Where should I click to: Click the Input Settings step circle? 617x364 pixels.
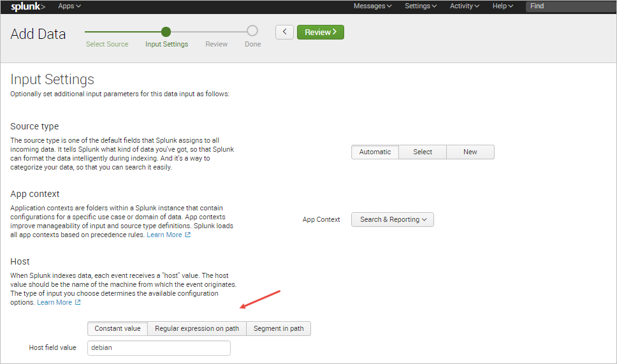click(166, 31)
